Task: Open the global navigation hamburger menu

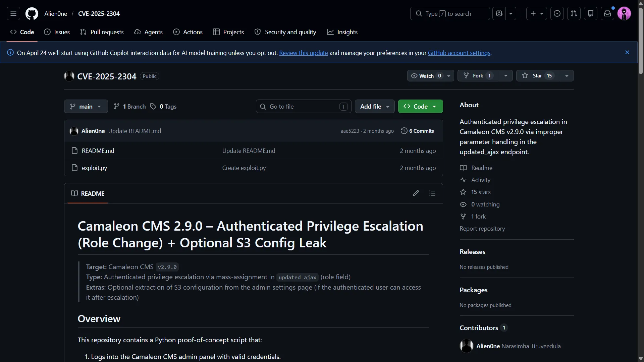Action: click(x=13, y=13)
